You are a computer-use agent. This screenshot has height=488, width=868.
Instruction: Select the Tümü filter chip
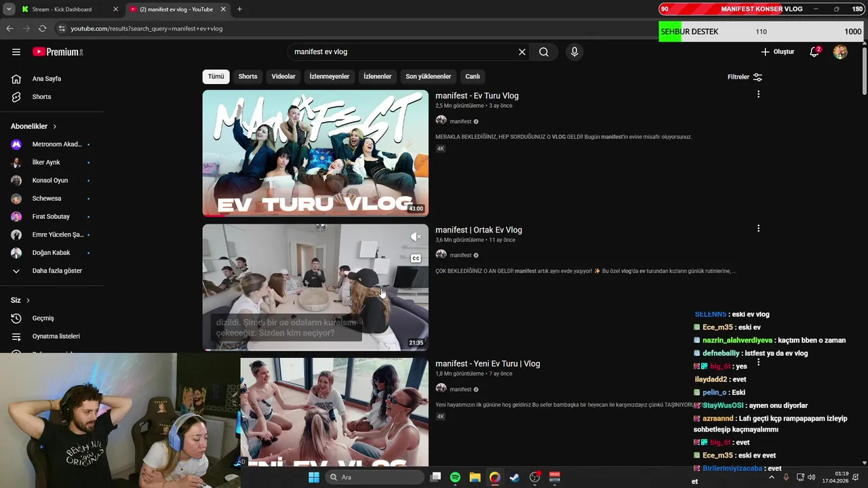pos(216,77)
